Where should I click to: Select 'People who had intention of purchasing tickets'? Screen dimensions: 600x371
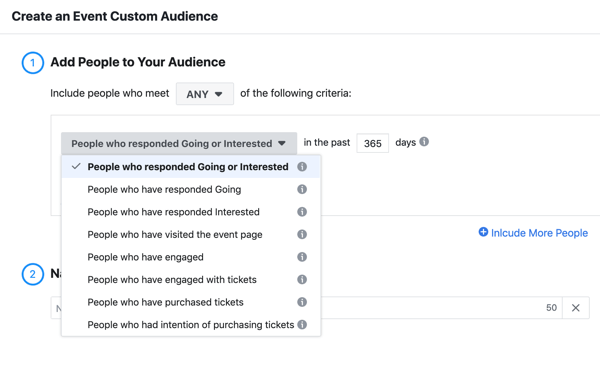(x=191, y=325)
